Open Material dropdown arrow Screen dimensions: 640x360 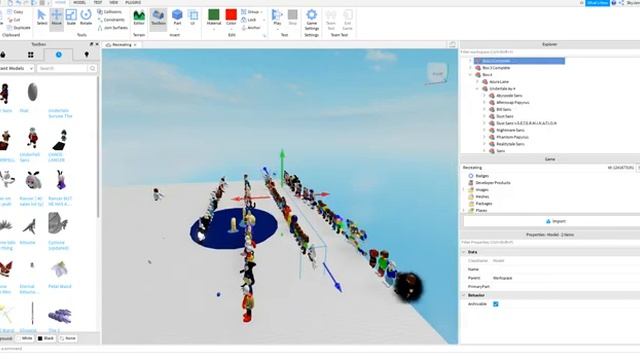pos(214,29)
